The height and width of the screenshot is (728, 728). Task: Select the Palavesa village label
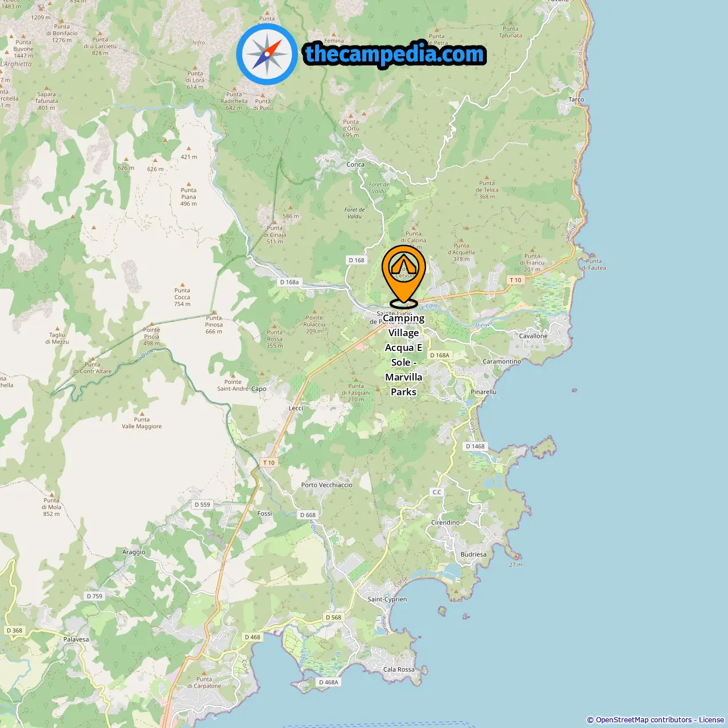coord(76,639)
